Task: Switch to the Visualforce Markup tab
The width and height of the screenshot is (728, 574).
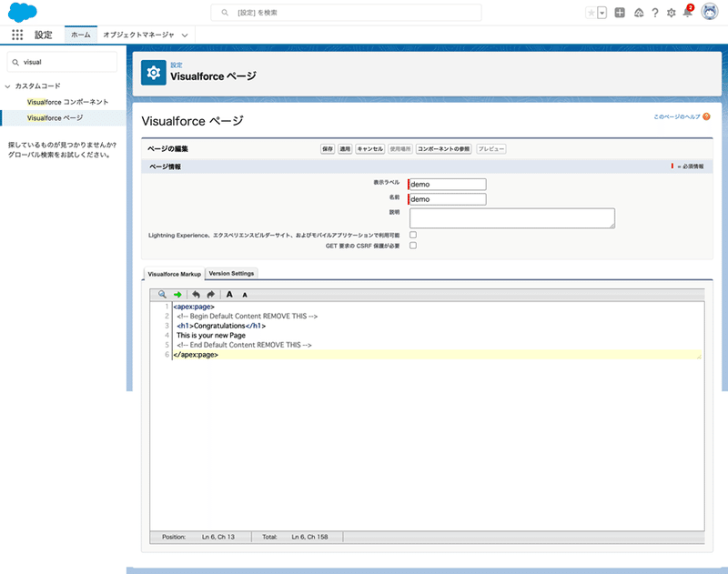Action: tap(174, 274)
